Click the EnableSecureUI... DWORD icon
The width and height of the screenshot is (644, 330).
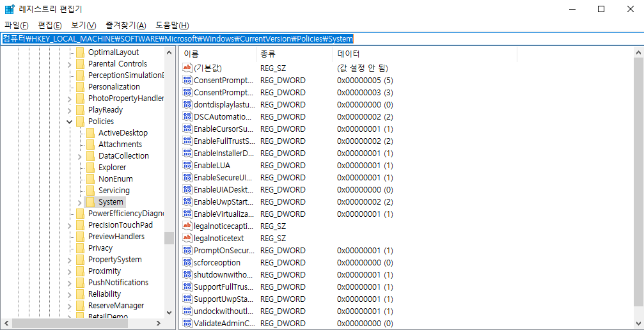(x=187, y=178)
